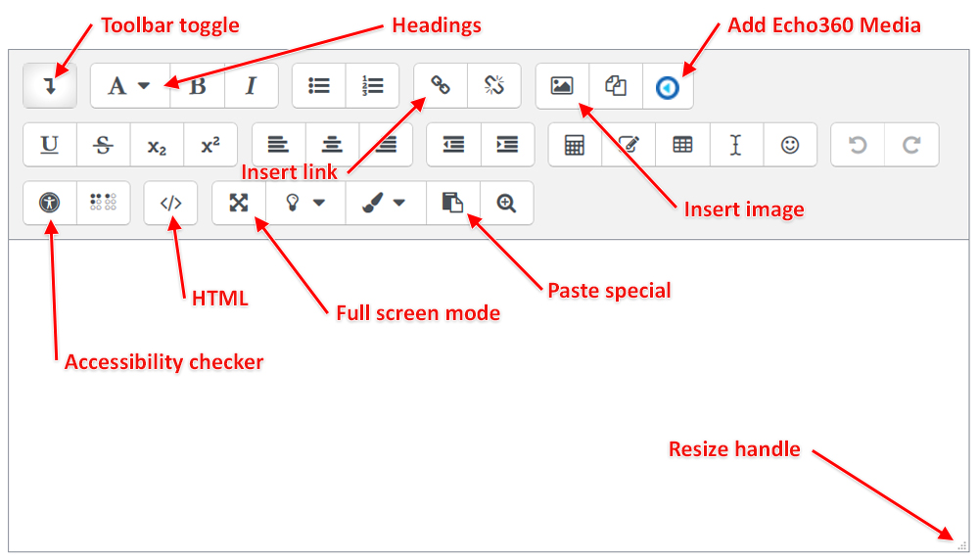Image resolution: width=979 pixels, height=560 pixels.
Task: Insert an unordered bullet list
Action: click(x=319, y=85)
